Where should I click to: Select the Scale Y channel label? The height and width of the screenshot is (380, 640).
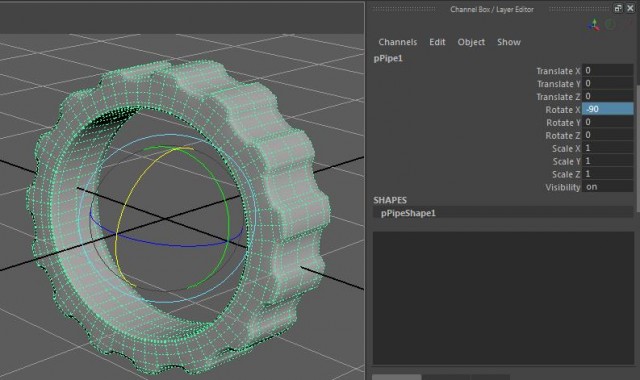[x=566, y=162]
